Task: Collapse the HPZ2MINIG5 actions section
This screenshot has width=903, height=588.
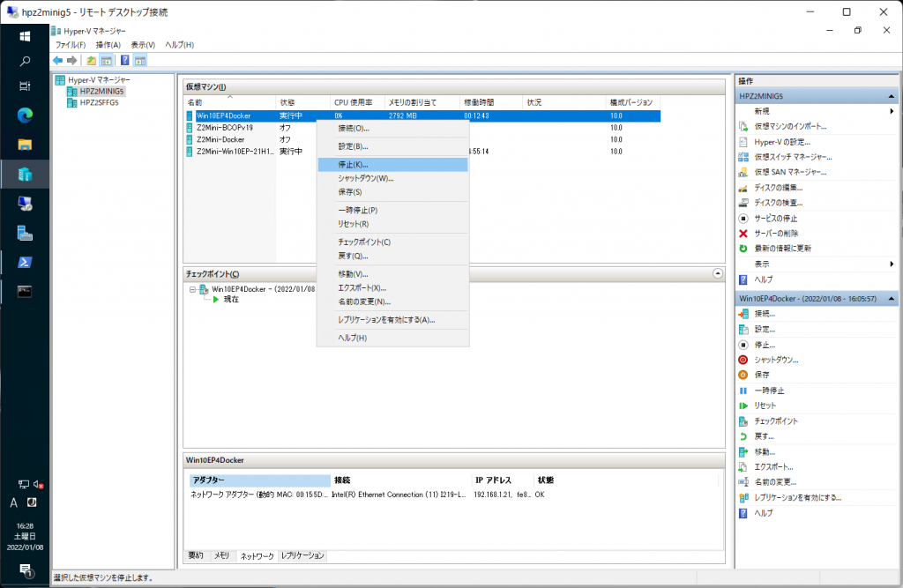Action: [891, 96]
